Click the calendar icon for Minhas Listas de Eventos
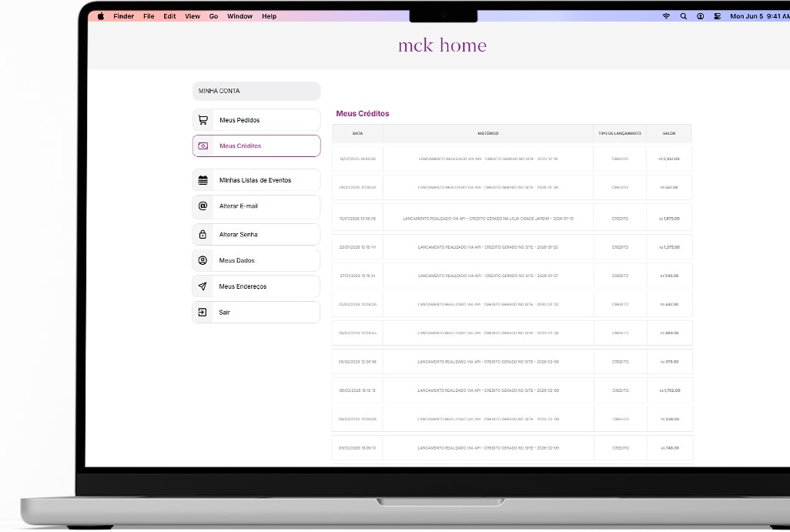This screenshot has height=532, width=790. [x=203, y=180]
